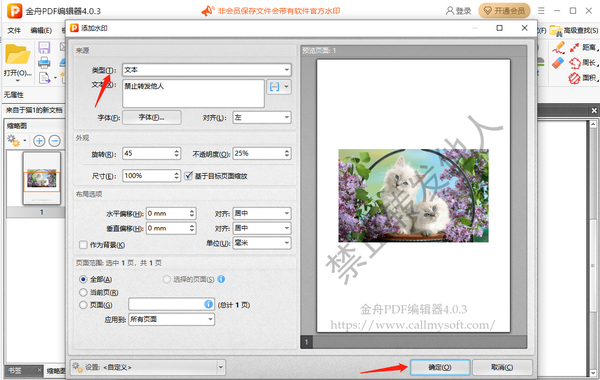
Task: Uncheck scale relative to target page checkbox
Action: (188, 176)
